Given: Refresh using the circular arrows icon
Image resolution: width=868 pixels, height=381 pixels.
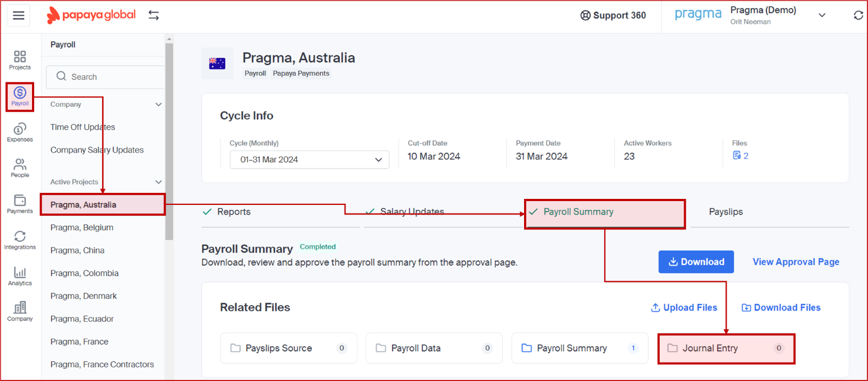Looking at the screenshot, I should (x=858, y=15).
